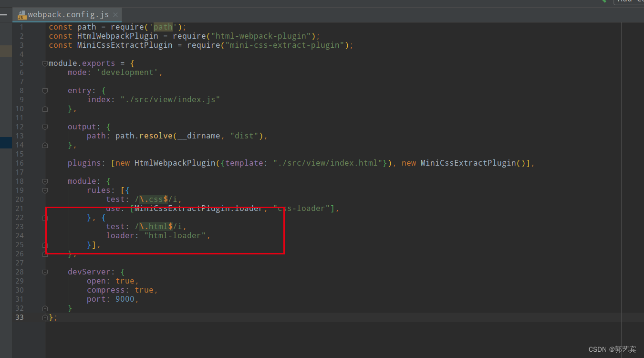Click the /\.css$/i regex on line 20
644x358 pixels.
tap(156, 200)
